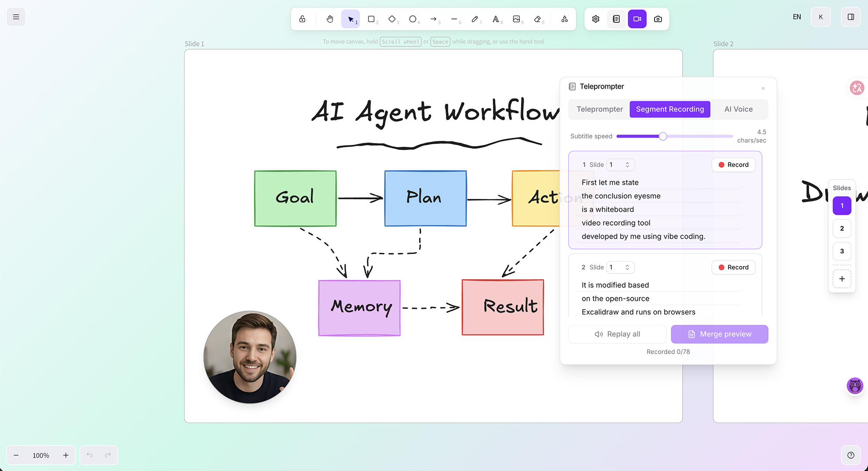Switch to the AI Voice tab

[738, 109]
